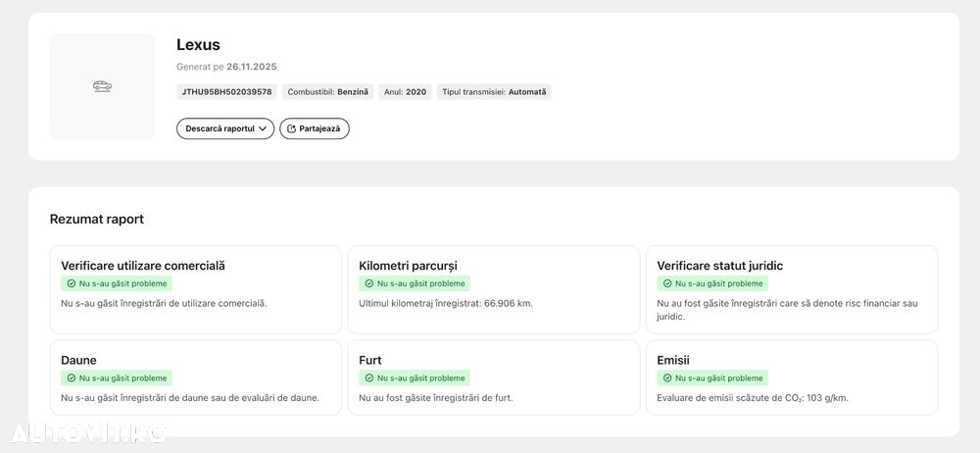The width and height of the screenshot is (980, 453).
Task: Click the Combustibil: Benzină tag
Action: pyautogui.click(x=328, y=92)
